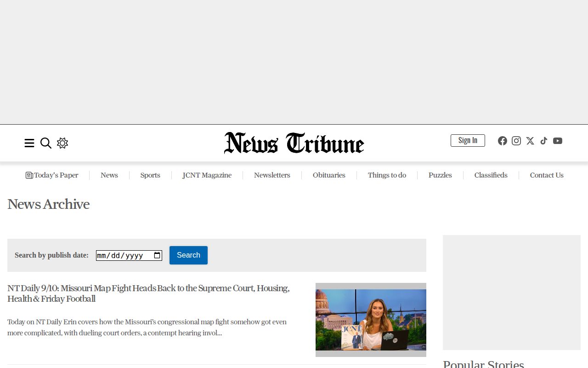Open the YouTube icon link
The height and width of the screenshot is (368, 588).
click(558, 141)
